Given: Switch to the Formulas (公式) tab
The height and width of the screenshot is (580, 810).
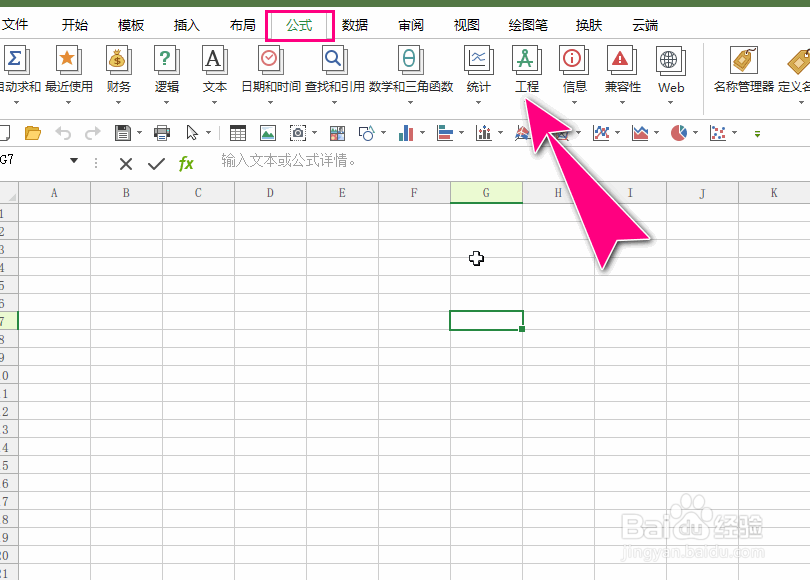Looking at the screenshot, I should (300, 25).
